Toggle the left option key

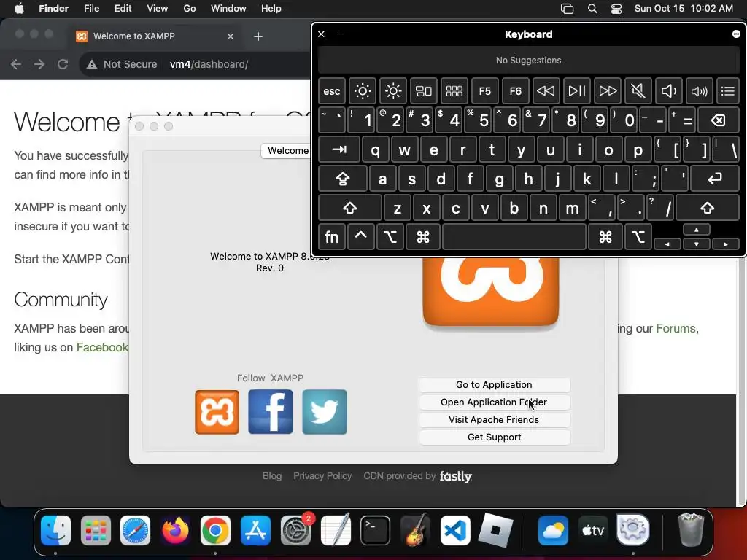point(390,237)
